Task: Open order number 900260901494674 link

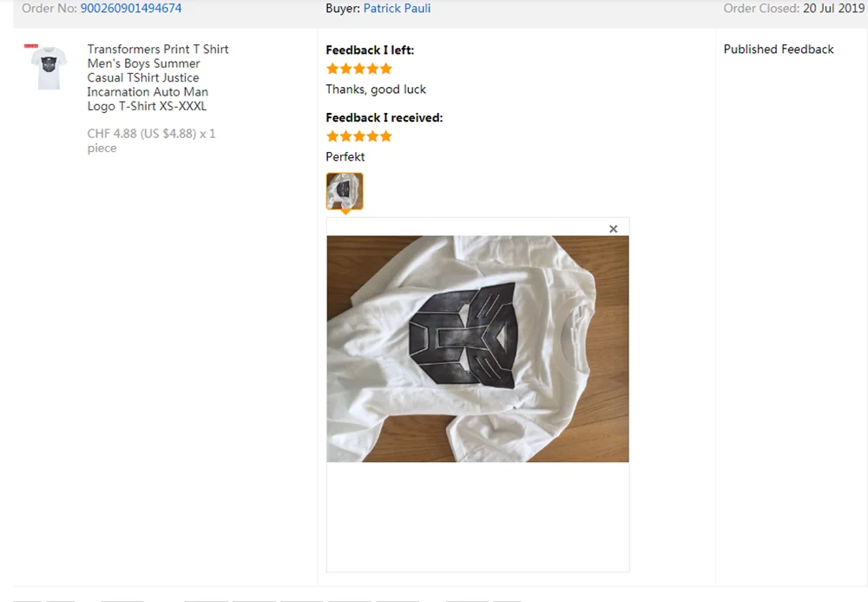Action: [x=131, y=9]
